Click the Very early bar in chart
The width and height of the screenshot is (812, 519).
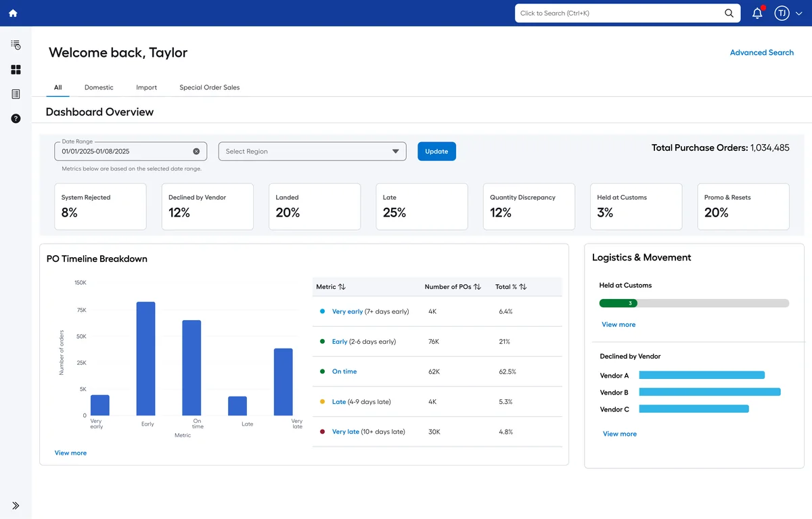pyautogui.click(x=100, y=405)
